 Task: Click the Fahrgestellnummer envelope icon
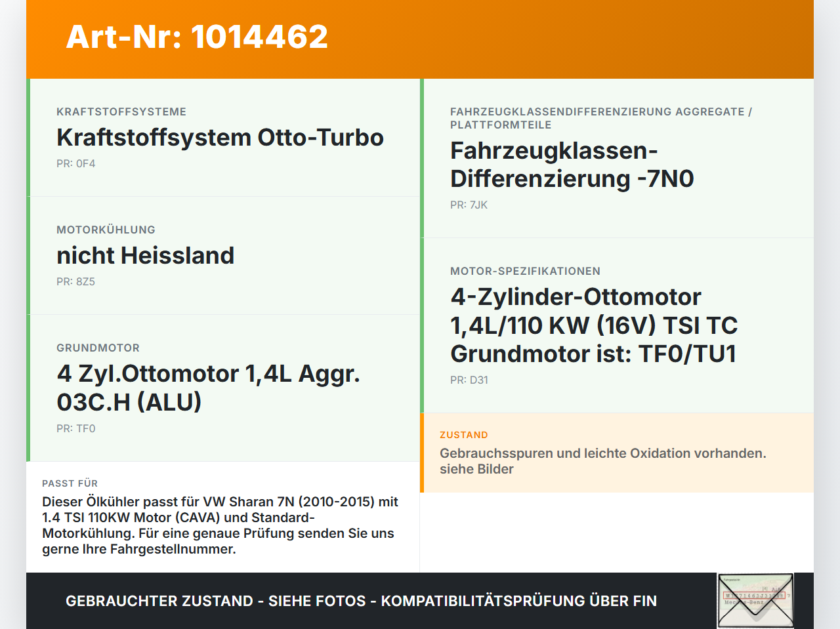coord(755,600)
